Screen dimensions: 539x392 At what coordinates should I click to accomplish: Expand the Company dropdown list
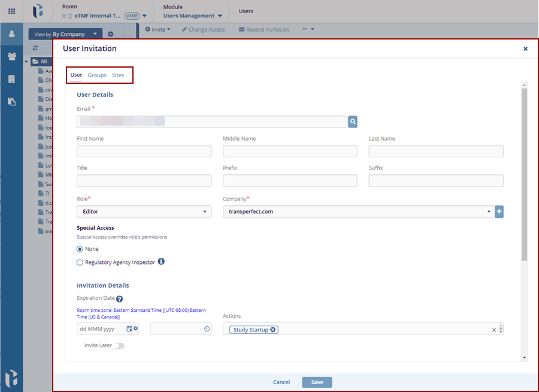489,211
